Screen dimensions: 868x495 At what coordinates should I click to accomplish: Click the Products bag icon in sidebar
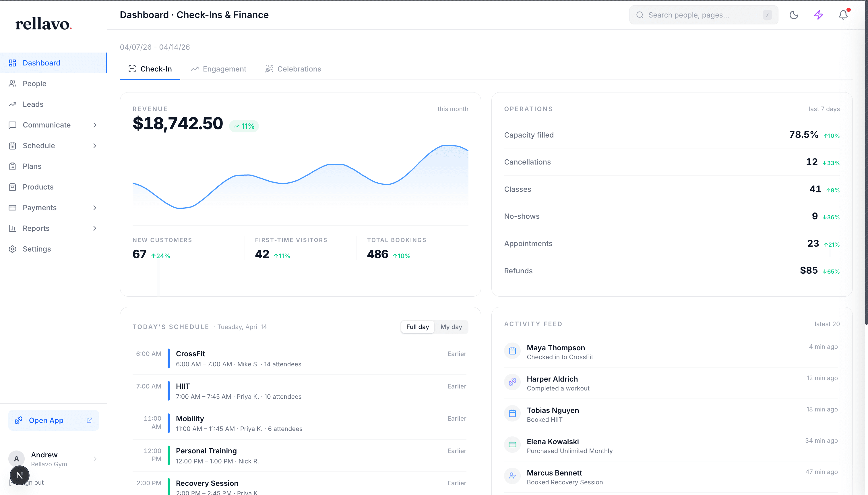tap(13, 187)
